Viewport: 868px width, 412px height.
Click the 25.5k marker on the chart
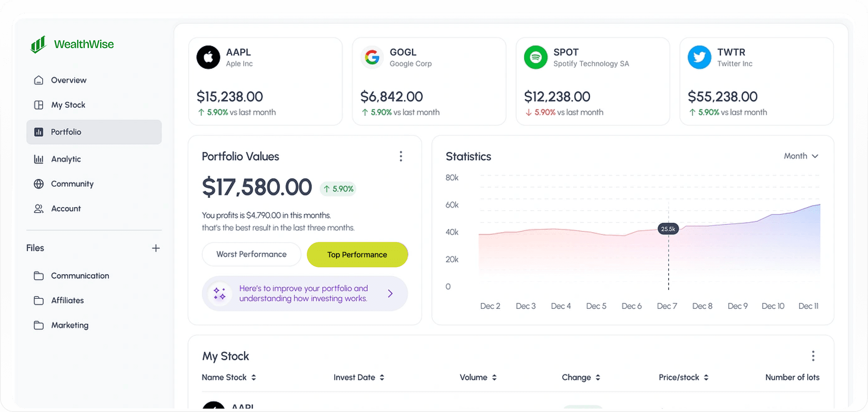point(668,229)
